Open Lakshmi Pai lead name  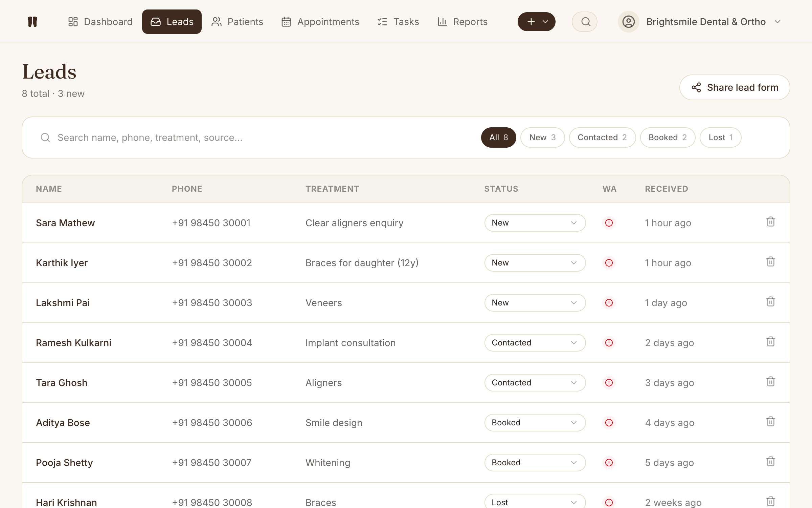[x=63, y=303]
